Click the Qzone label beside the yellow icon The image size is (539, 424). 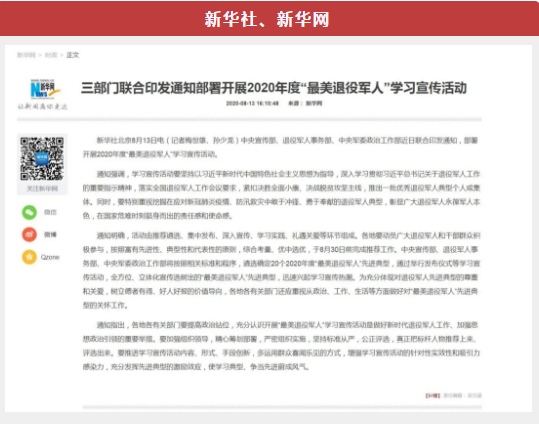point(50,257)
